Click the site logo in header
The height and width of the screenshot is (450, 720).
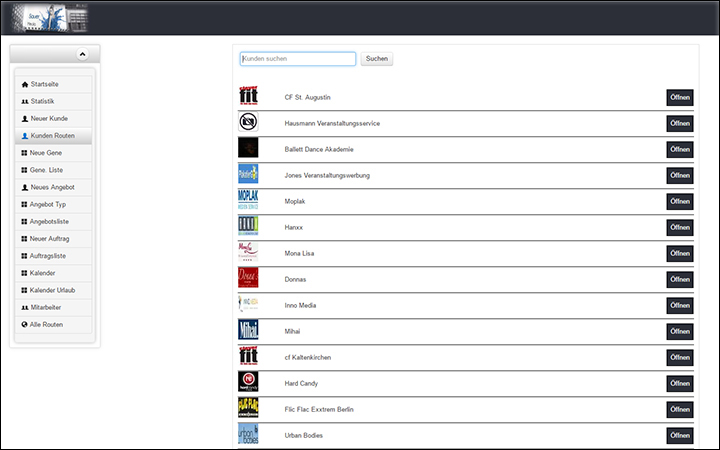point(50,18)
